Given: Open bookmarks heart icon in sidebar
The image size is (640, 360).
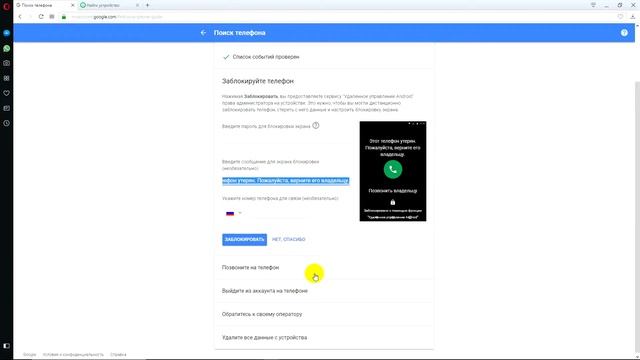Looking at the screenshot, I should click(7, 93).
